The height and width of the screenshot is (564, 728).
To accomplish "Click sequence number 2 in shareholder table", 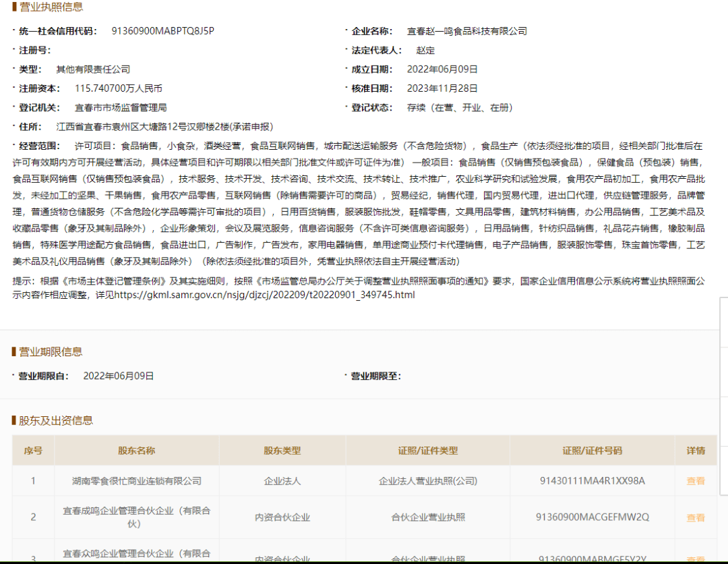I will (34, 517).
